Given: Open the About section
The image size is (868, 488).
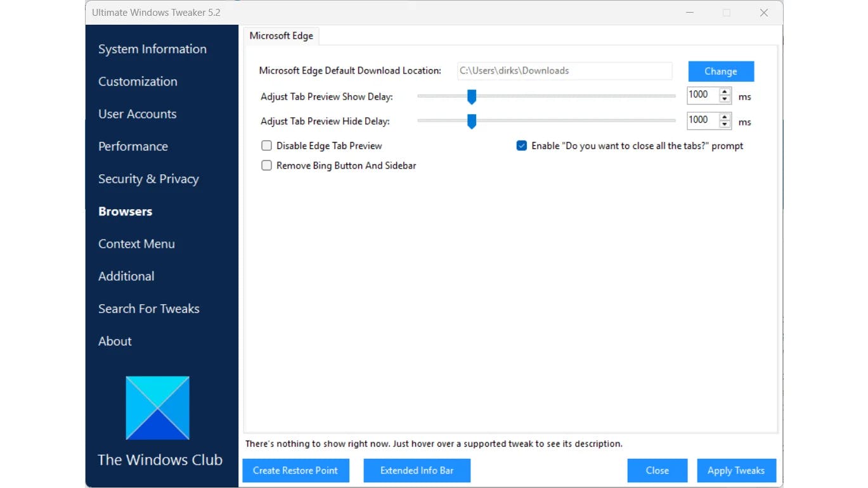Looking at the screenshot, I should [x=115, y=341].
